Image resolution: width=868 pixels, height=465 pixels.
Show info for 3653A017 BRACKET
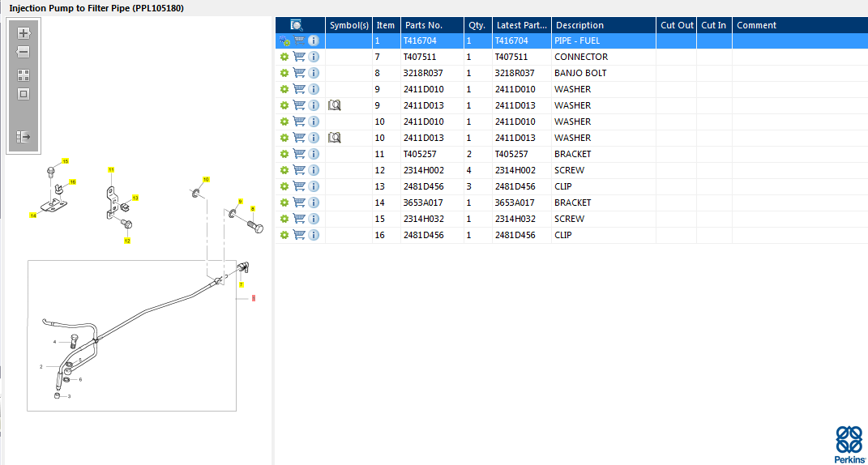click(x=314, y=203)
